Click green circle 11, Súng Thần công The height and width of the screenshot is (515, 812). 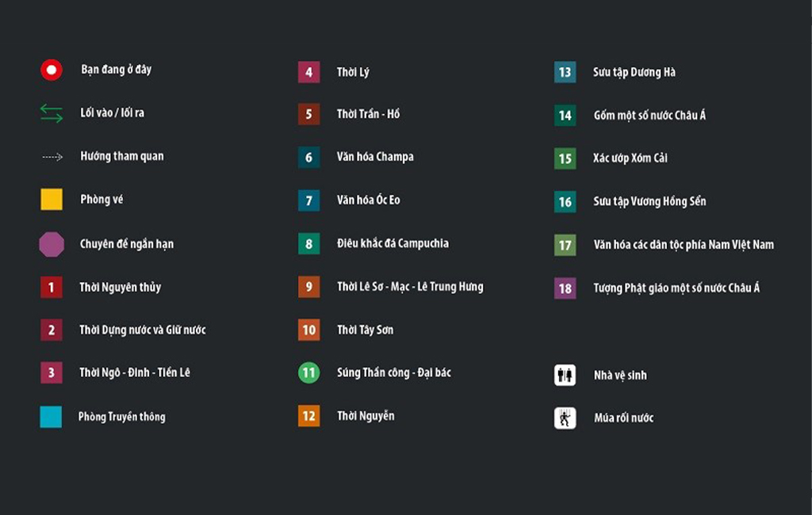coord(308,372)
